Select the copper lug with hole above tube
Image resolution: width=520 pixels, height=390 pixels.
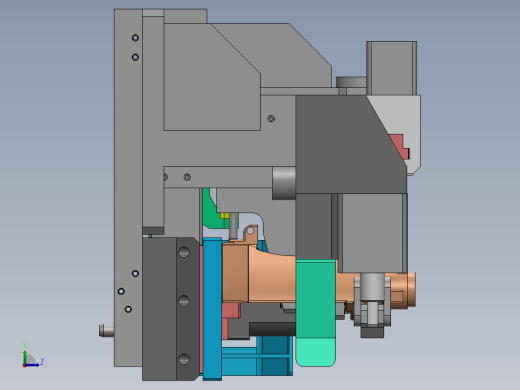tap(250, 235)
